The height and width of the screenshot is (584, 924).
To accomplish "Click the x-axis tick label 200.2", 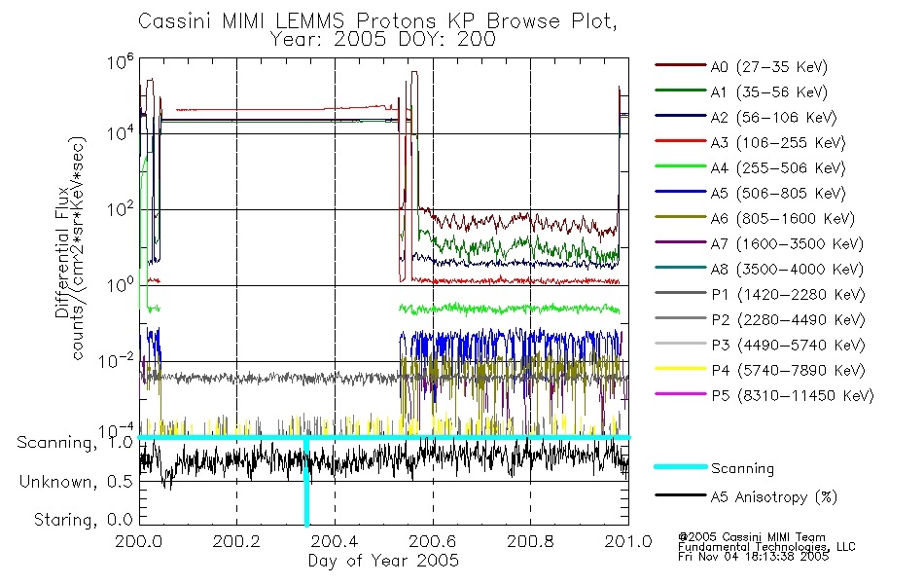I will coord(236,541).
